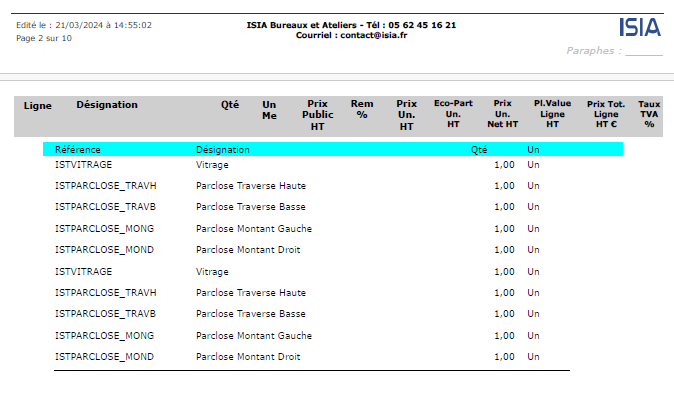The image size is (674, 405).
Task: Click the ISIA logo in the header
Action: (640, 27)
